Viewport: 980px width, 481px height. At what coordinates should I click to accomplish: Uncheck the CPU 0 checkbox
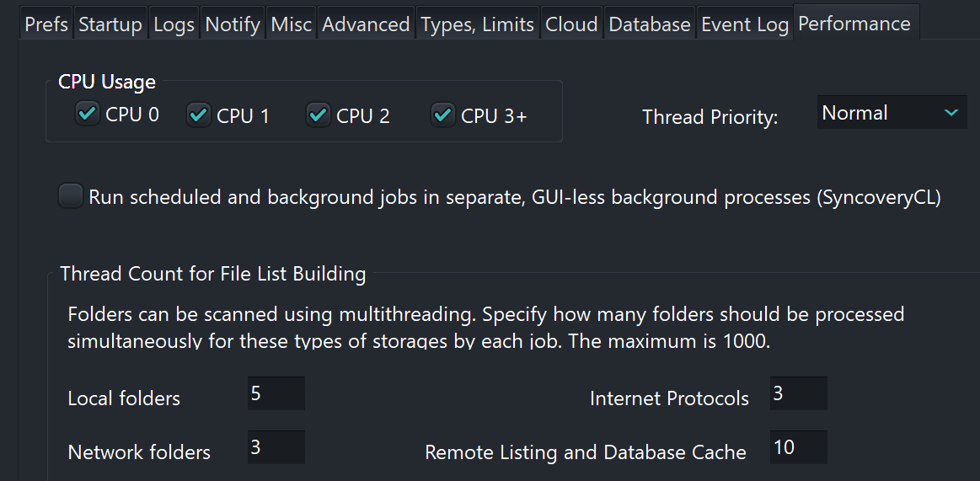88,114
